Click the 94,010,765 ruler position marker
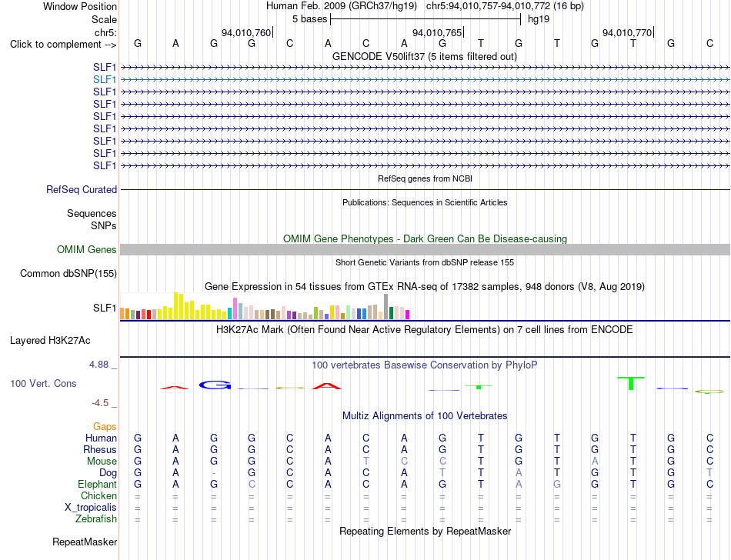731x560 pixels. point(437,32)
